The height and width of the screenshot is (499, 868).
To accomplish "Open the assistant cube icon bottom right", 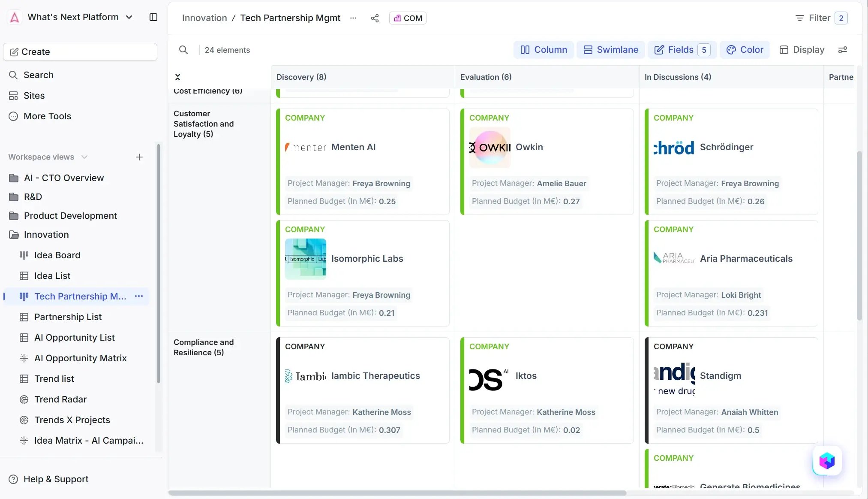I will 826,461.
